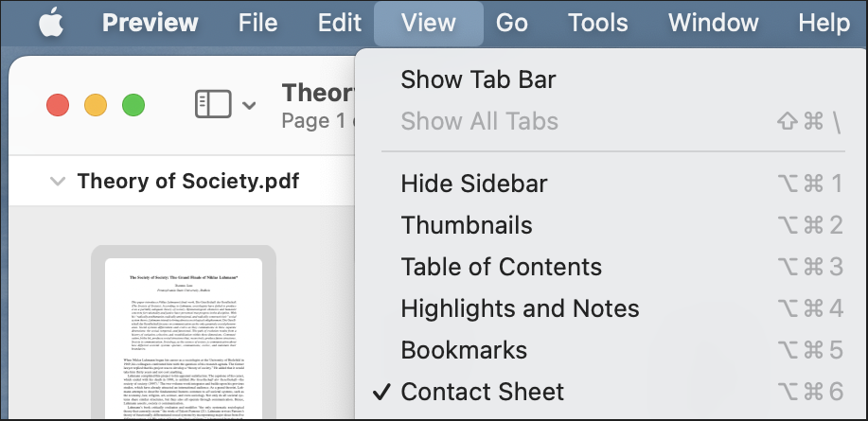Image resolution: width=868 pixels, height=421 pixels.
Task: Open the Apple menu
Action: pos(51,24)
